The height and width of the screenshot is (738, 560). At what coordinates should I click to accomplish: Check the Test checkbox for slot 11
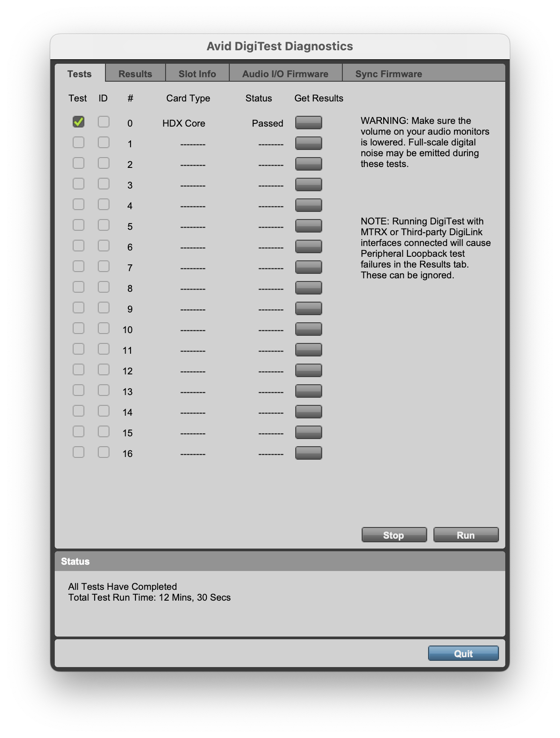pos(79,349)
